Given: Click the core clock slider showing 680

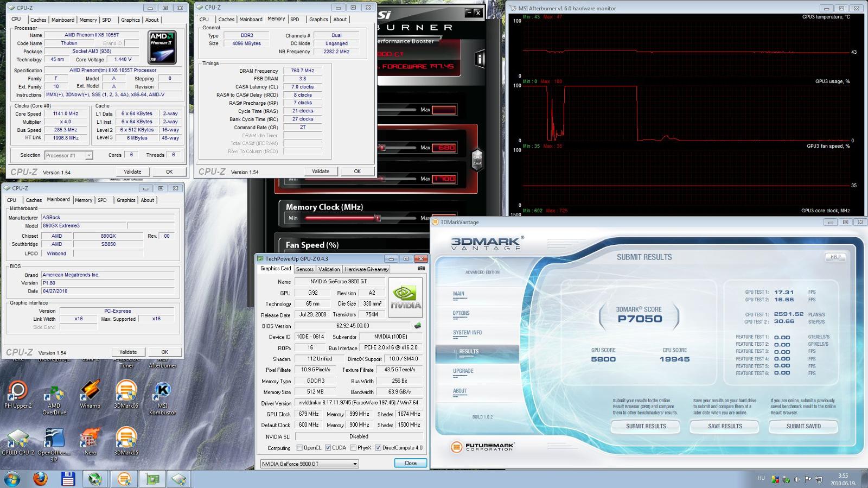Looking at the screenshot, I should tap(382, 148).
